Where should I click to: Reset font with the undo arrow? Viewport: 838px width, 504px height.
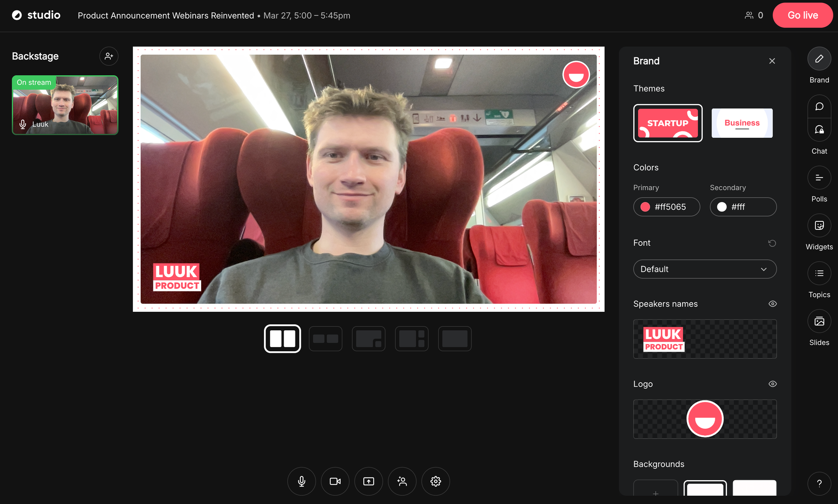(x=772, y=243)
